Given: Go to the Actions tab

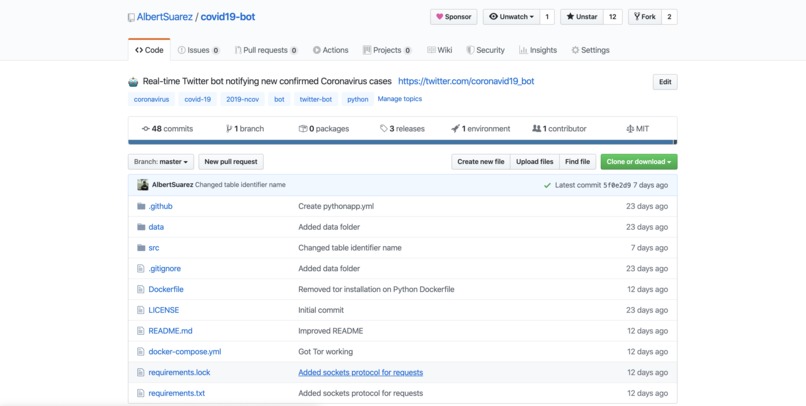Looking at the screenshot, I should point(331,50).
